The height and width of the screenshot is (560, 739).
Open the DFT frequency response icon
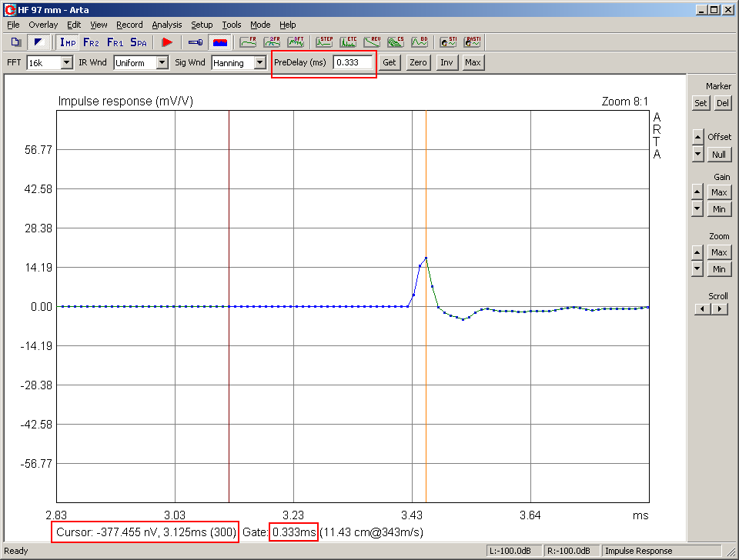click(x=296, y=42)
